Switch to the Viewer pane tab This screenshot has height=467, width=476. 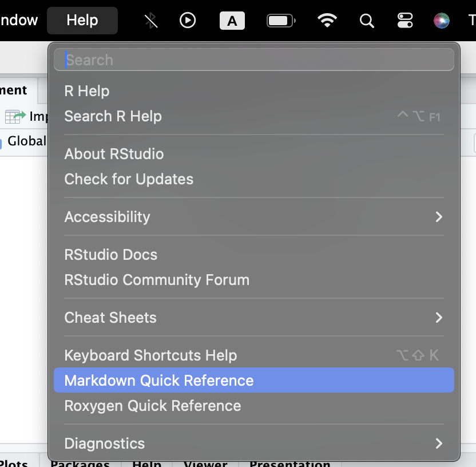coord(205,464)
